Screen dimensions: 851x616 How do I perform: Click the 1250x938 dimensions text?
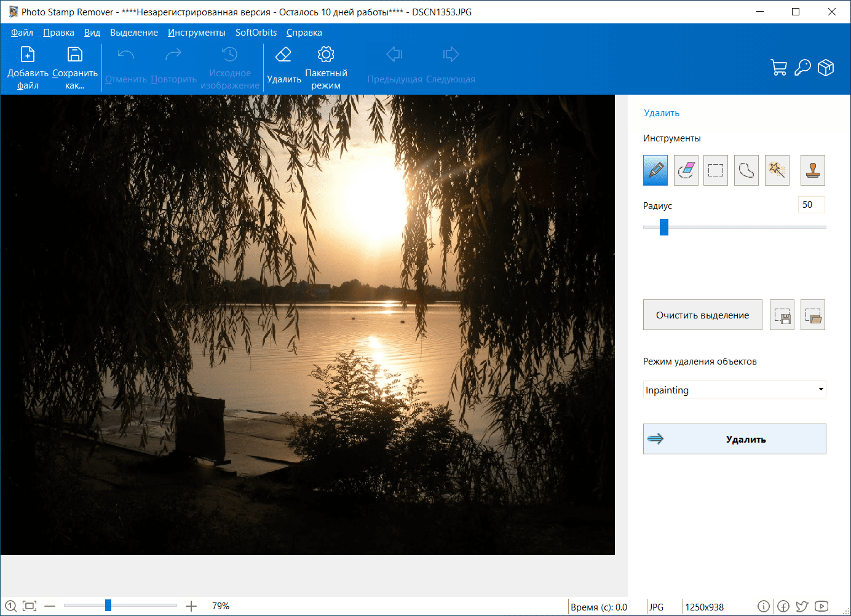click(705, 607)
